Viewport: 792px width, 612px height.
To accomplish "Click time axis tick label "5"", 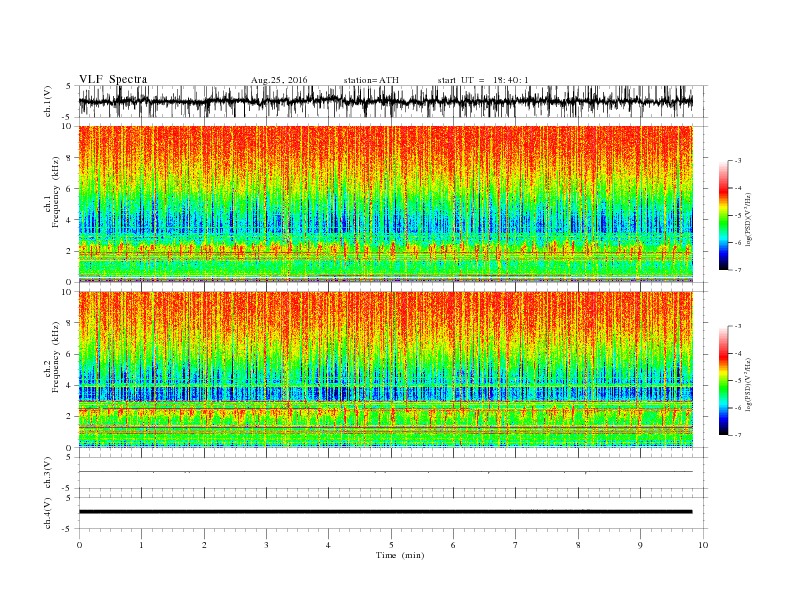I will [391, 545].
